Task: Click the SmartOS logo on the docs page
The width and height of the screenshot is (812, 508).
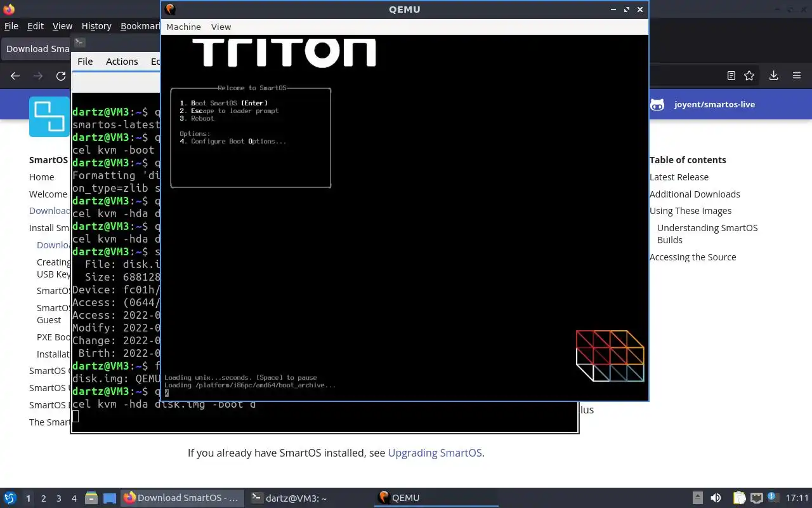Action: pyautogui.click(x=49, y=117)
